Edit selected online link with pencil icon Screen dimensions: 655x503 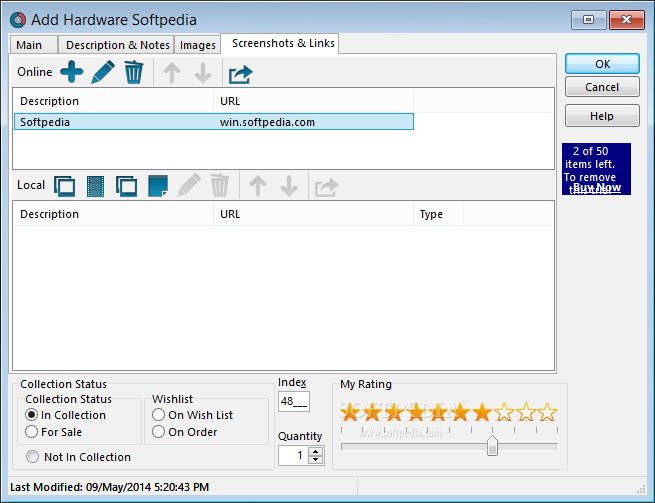(103, 72)
